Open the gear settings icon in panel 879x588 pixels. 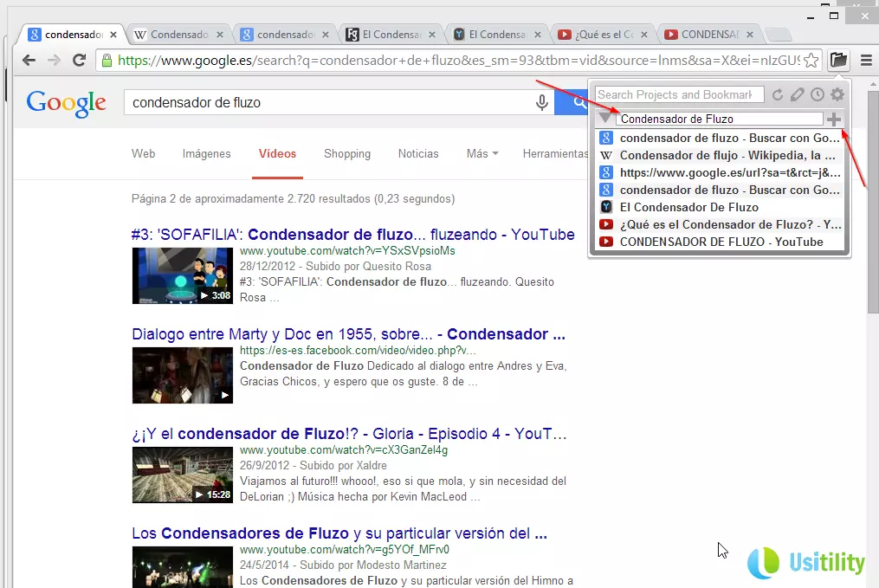click(x=837, y=94)
